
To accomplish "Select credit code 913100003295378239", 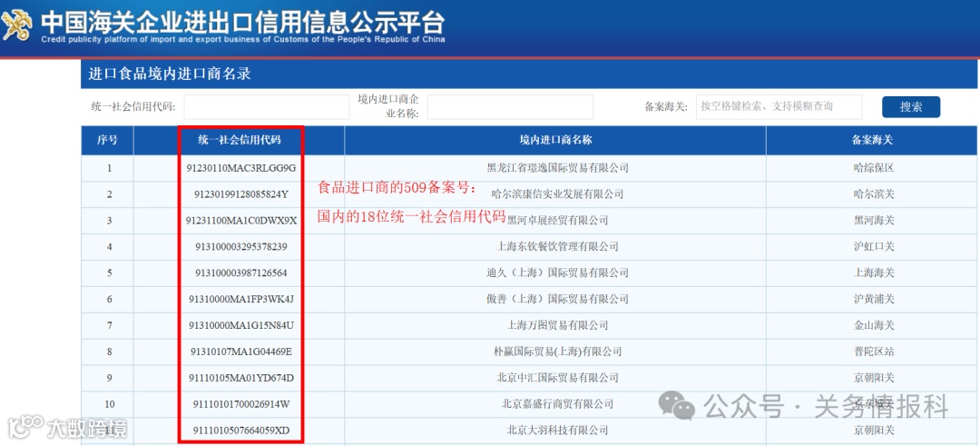I will pyautogui.click(x=241, y=247).
